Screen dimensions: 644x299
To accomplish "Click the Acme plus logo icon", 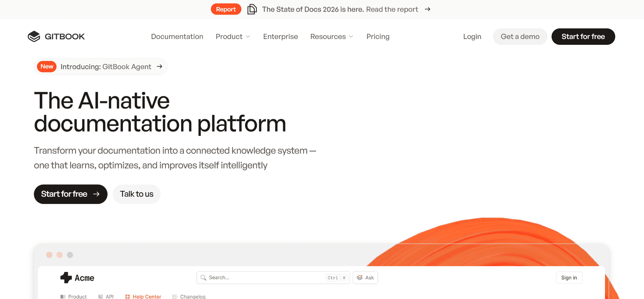I will 66,277.
